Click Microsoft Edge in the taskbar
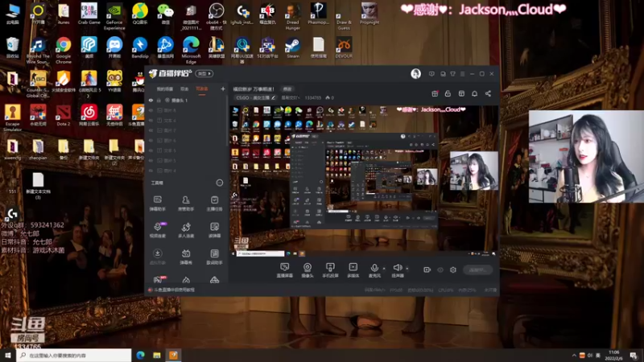 (140, 356)
